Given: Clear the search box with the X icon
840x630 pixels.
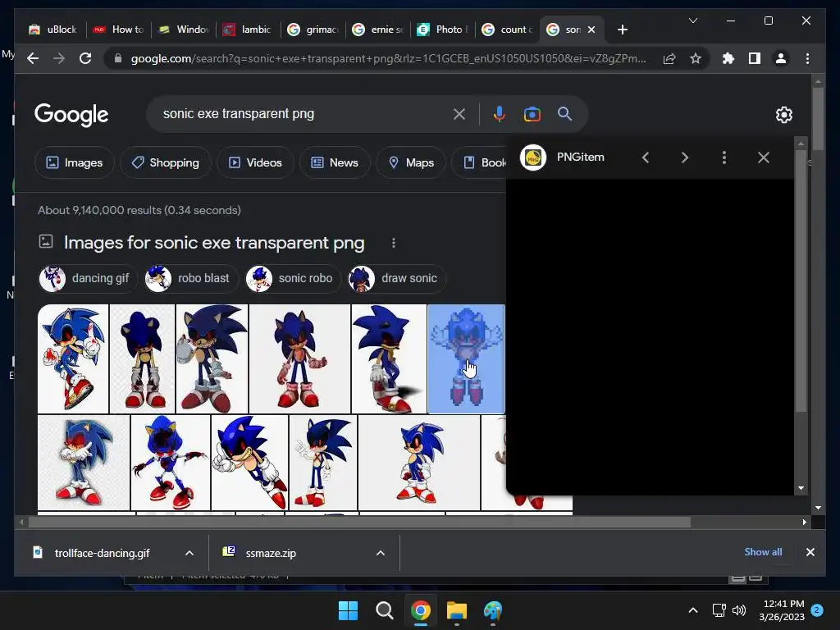Looking at the screenshot, I should pyautogui.click(x=459, y=114).
